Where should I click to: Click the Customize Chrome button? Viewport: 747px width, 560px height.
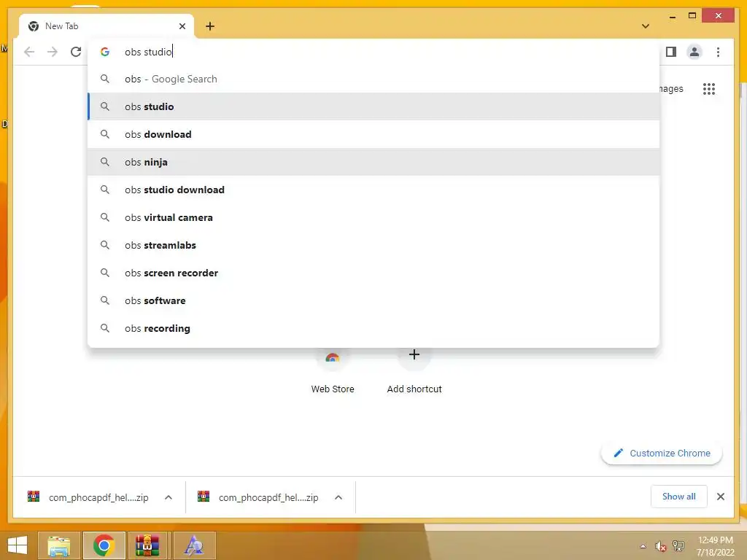coord(662,454)
